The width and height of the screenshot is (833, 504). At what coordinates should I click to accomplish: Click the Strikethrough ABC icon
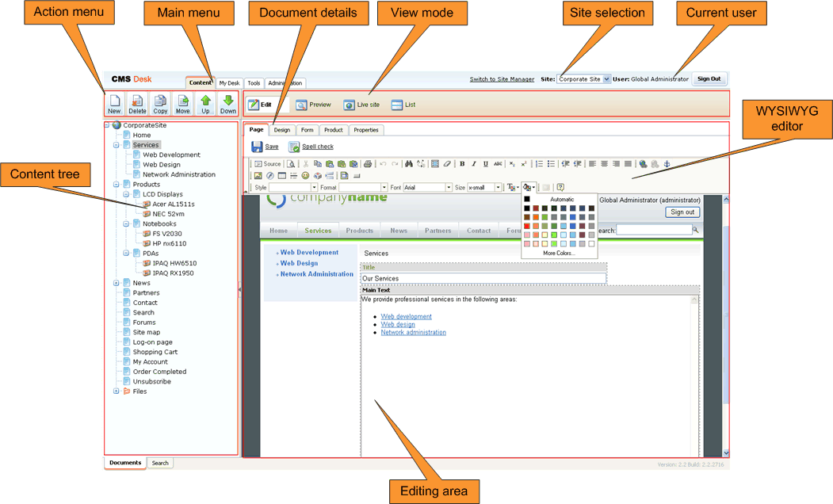(498, 164)
